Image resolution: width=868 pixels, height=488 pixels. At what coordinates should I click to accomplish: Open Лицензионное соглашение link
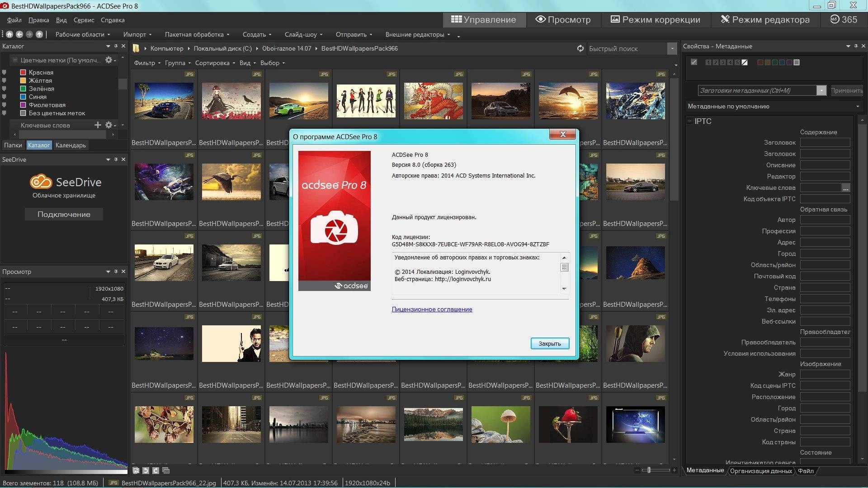coord(432,309)
